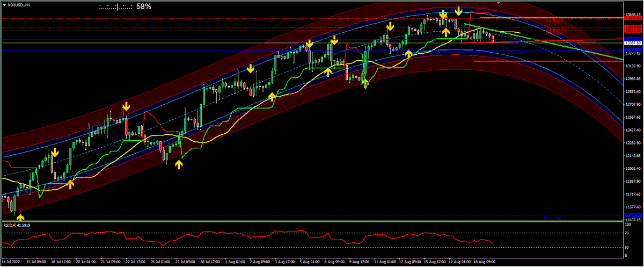Click the chart shift triangle marker at top
The image size is (644, 267).
499,3
